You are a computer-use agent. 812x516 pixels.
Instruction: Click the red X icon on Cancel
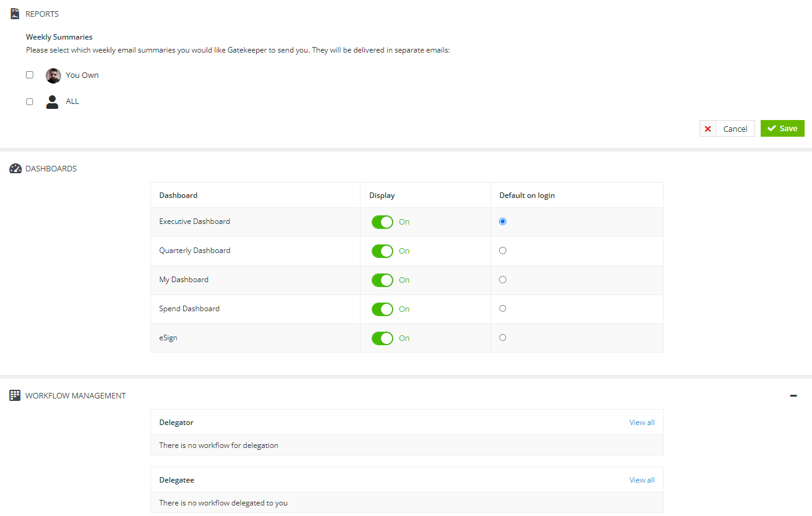pyautogui.click(x=708, y=129)
